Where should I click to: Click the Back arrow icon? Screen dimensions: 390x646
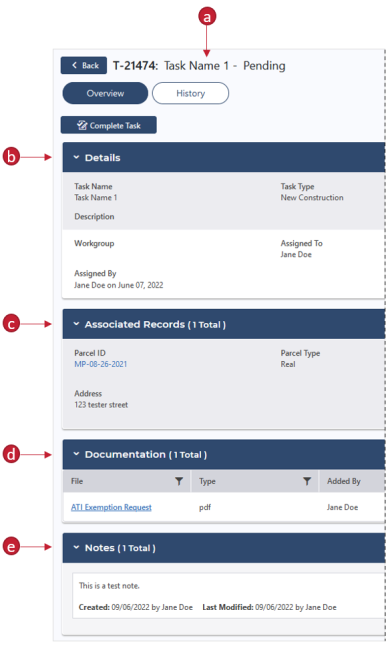coord(75,65)
